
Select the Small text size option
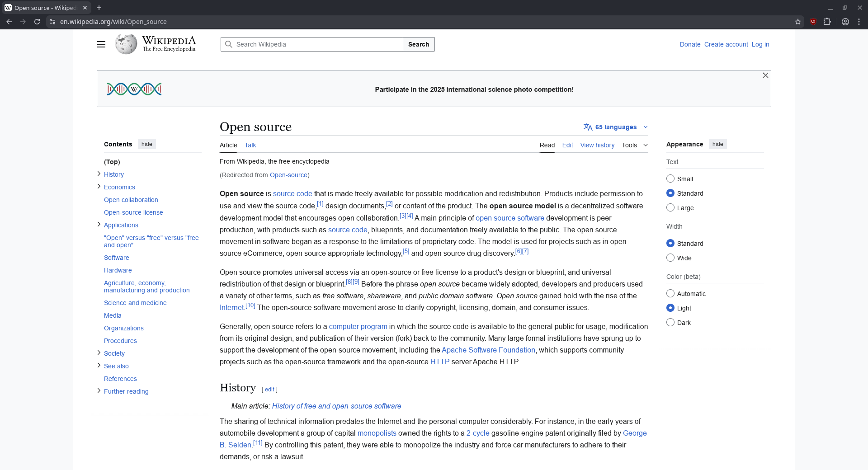tap(670, 179)
